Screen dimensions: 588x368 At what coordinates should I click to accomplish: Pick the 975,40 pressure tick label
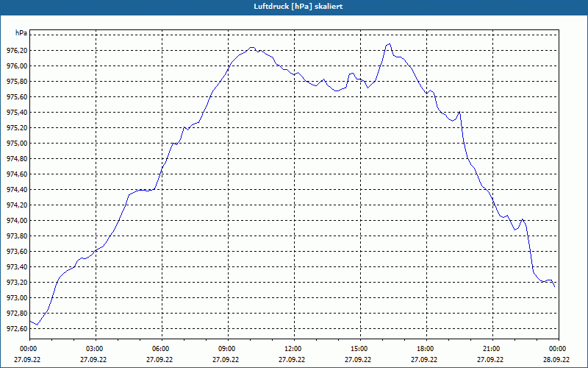[x=17, y=113]
